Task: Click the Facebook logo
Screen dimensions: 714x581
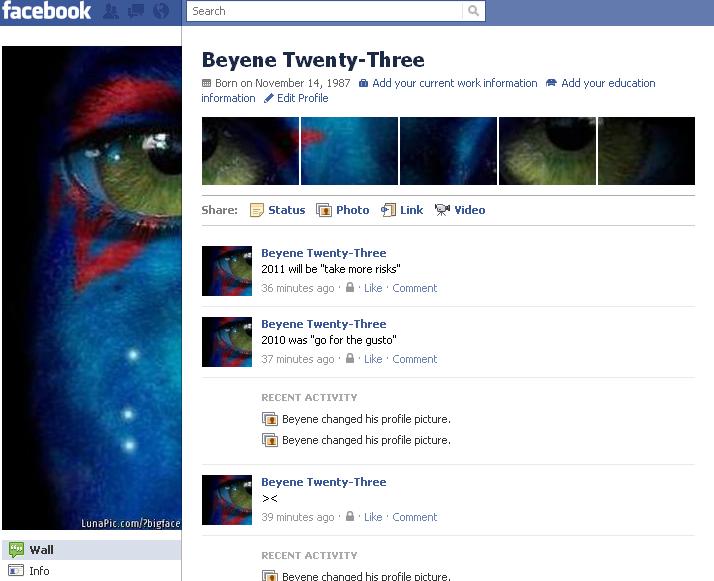Action: (46, 11)
